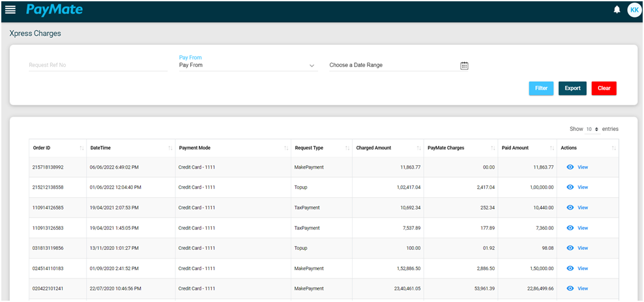Open View link for order 215718138992
This screenshot has height=302, width=644.
coord(583,167)
